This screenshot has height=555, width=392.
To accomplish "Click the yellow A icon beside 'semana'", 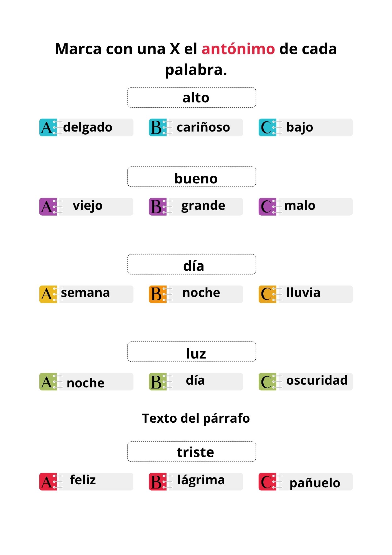I will click(x=48, y=294).
